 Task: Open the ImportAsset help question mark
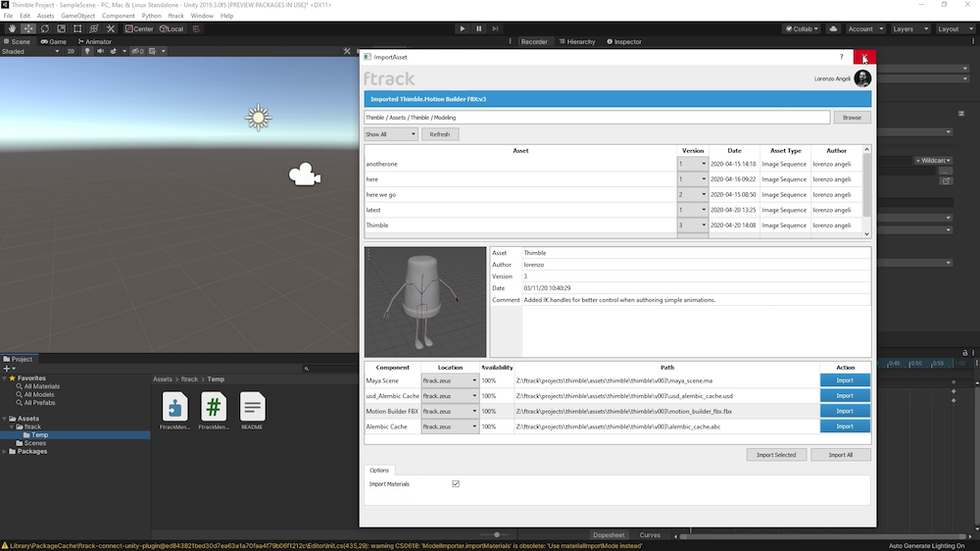(841, 57)
